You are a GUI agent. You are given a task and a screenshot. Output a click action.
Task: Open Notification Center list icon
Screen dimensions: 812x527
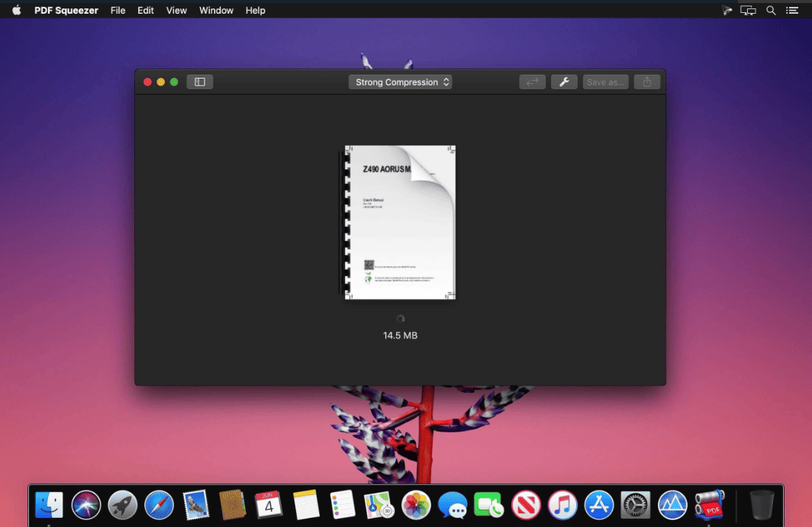pos(792,11)
